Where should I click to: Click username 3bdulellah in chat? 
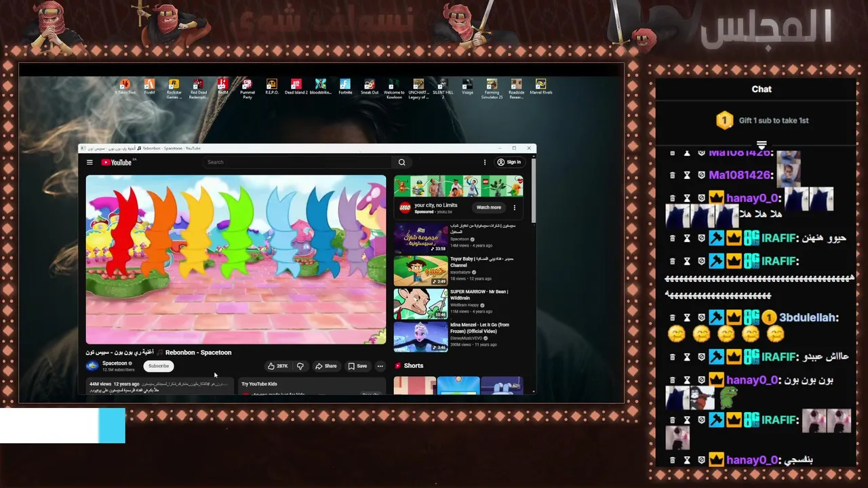(807, 317)
